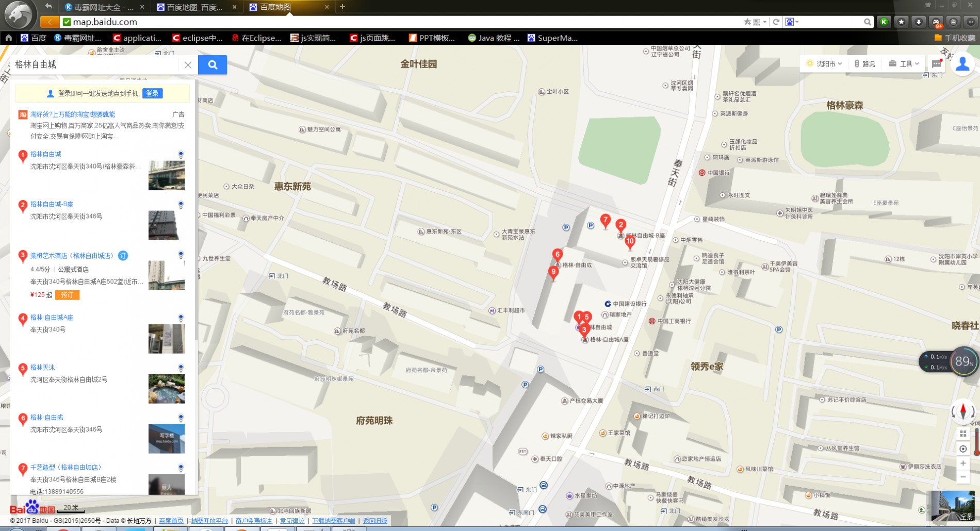Open the Baidu search engine selector dropdown
980x531 pixels.
(792, 22)
